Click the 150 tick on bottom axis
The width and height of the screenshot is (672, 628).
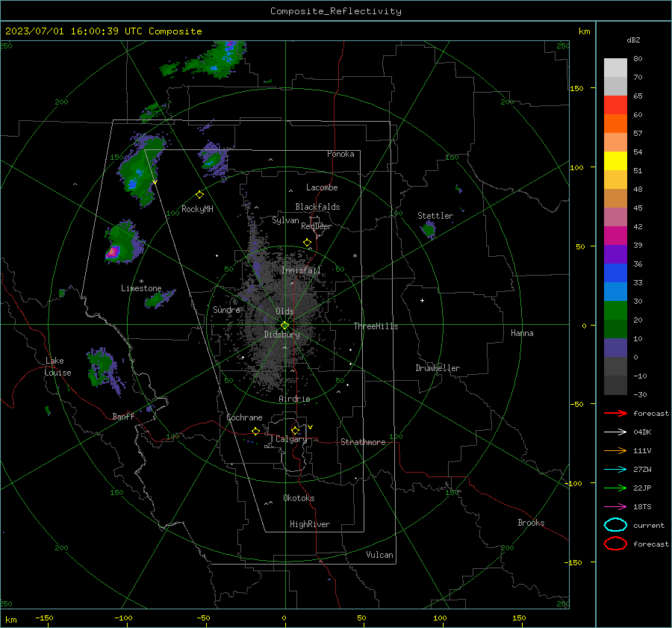tap(519, 618)
